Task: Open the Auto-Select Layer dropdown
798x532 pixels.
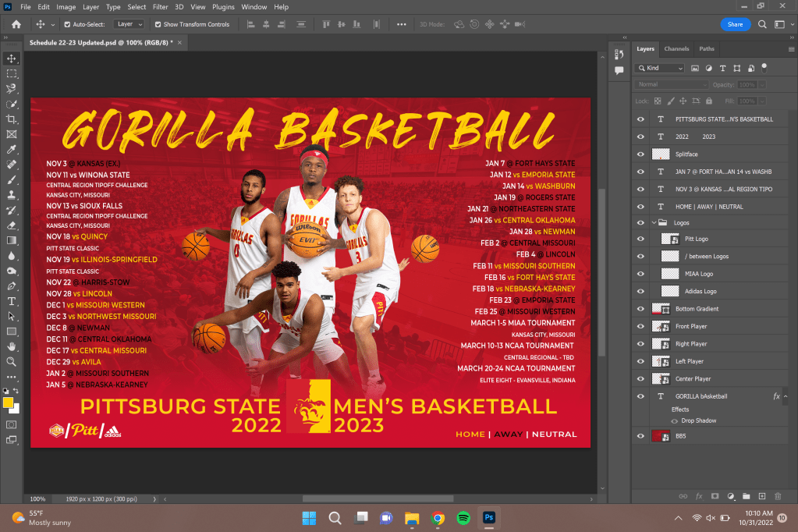Action: pyautogui.click(x=129, y=24)
